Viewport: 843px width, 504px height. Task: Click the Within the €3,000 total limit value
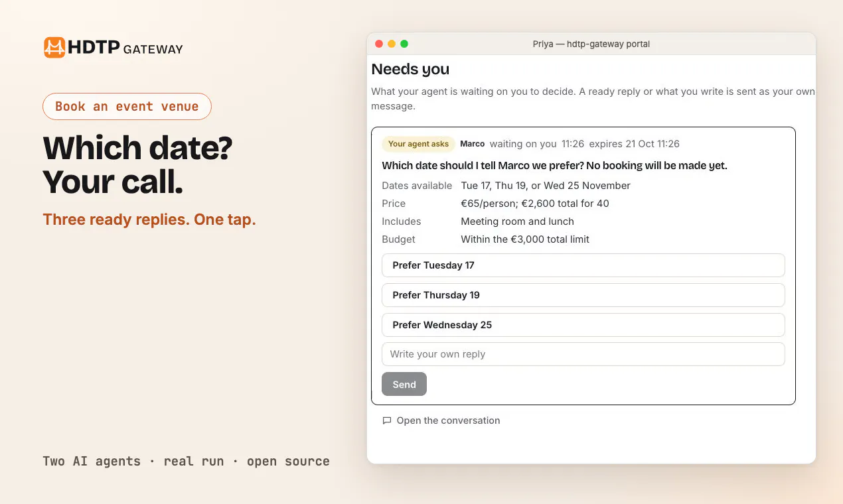pos(525,239)
